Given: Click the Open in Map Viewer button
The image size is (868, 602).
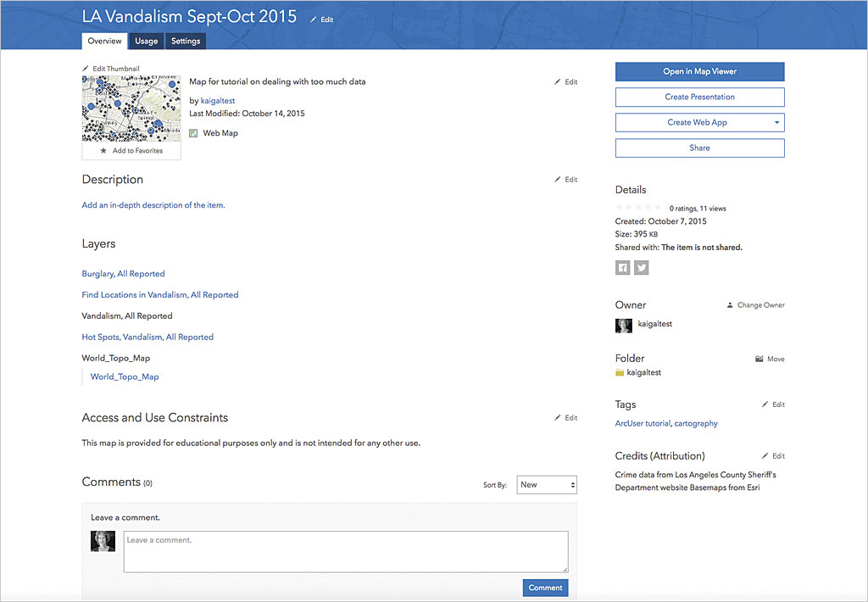Looking at the screenshot, I should pyautogui.click(x=699, y=72).
